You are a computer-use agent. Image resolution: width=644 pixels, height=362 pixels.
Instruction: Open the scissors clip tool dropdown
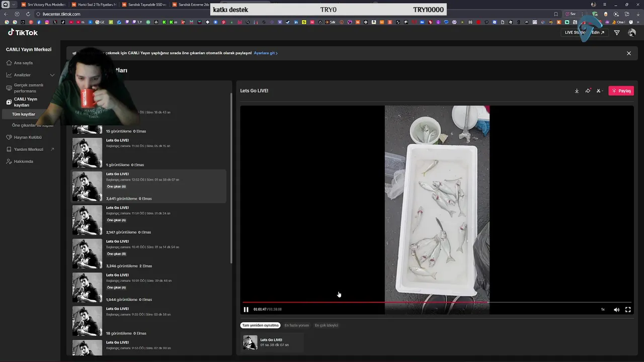(x=599, y=91)
